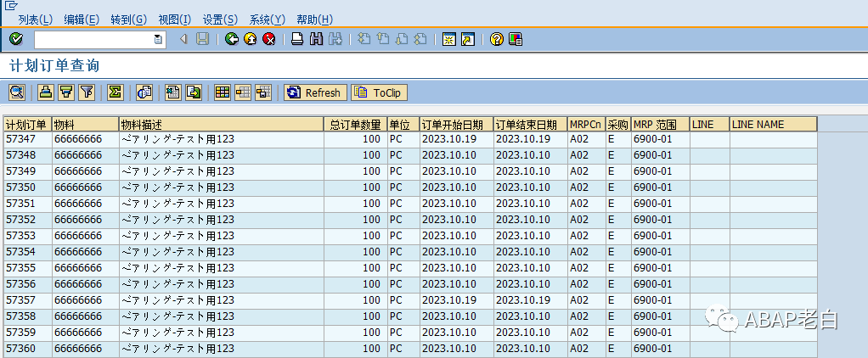This screenshot has height=358, width=868.
Task: Generate a shortcut with the arrow-window icon
Action: pyautogui.click(x=468, y=39)
